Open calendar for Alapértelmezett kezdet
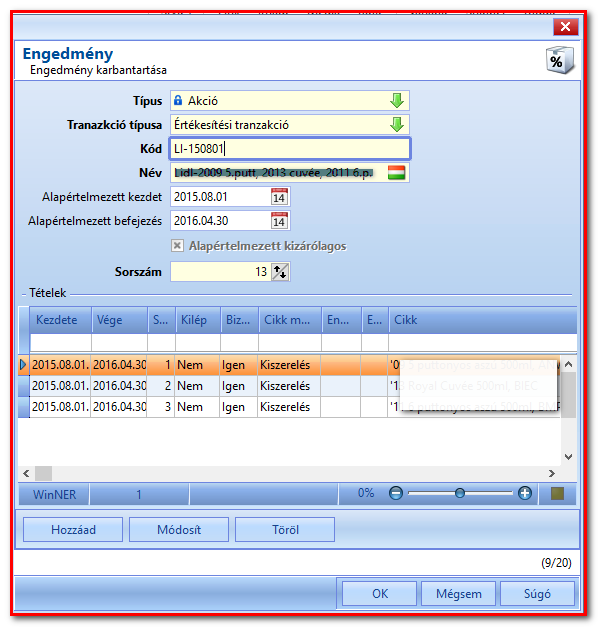Screen dimensions: 598x627 [279, 197]
